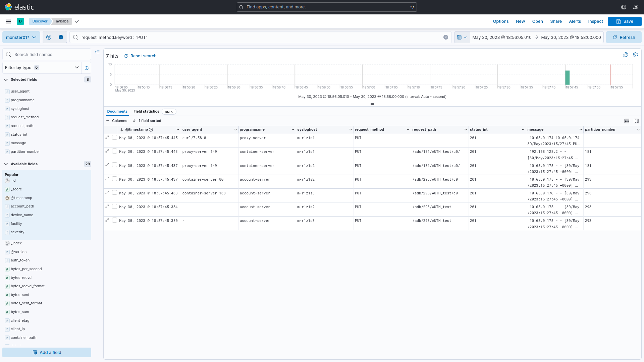Click the green histogram bar at 18:57:45
This screenshot has width=644, height=362.
click(x=567, y=78)
